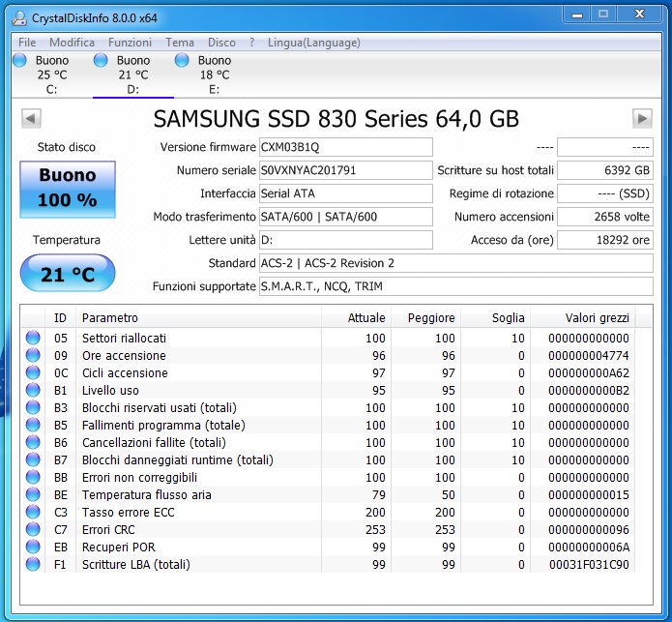Screen dimensions: 672x622
Task: Open the ? help menu
Action: [251, 43]
